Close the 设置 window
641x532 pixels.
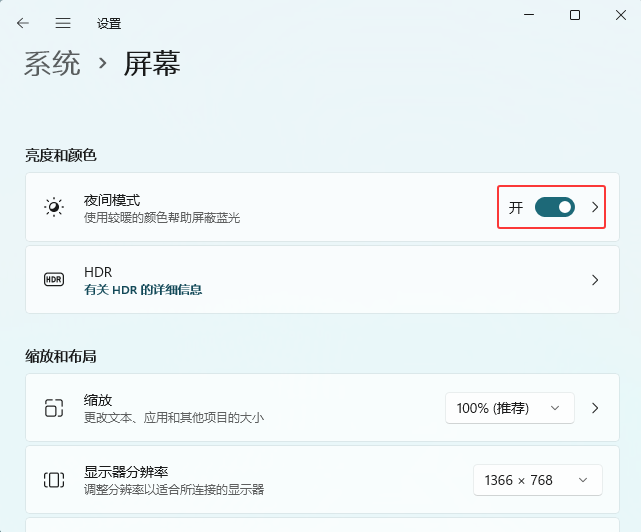[620, 15]
